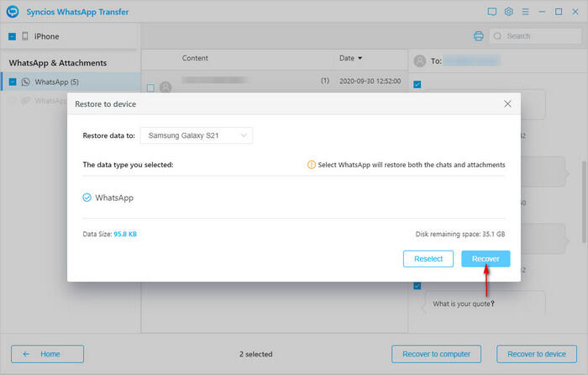Image resolution: width=588 pixels, height=375 pixels.
Task: Sort by the Date column arrow
Action: (x=360, y=59)
